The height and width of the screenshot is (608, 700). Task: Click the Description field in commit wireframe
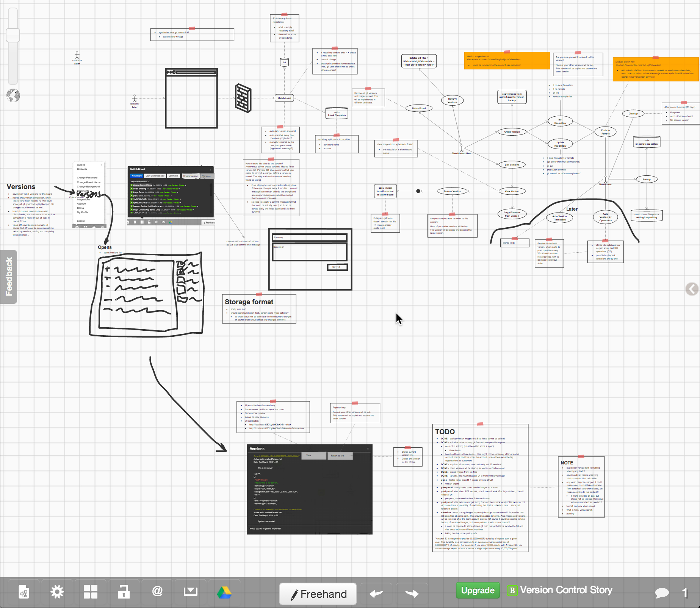point(310,252)
